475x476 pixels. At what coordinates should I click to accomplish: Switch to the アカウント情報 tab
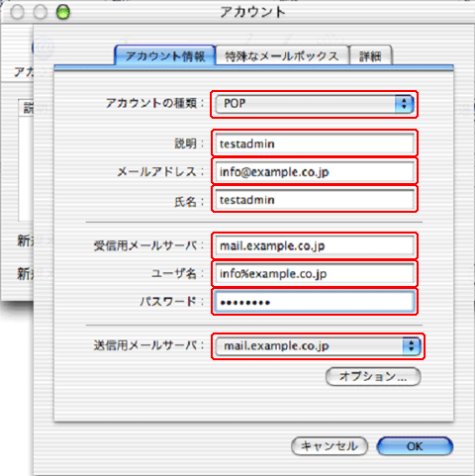tap(165, 55)
